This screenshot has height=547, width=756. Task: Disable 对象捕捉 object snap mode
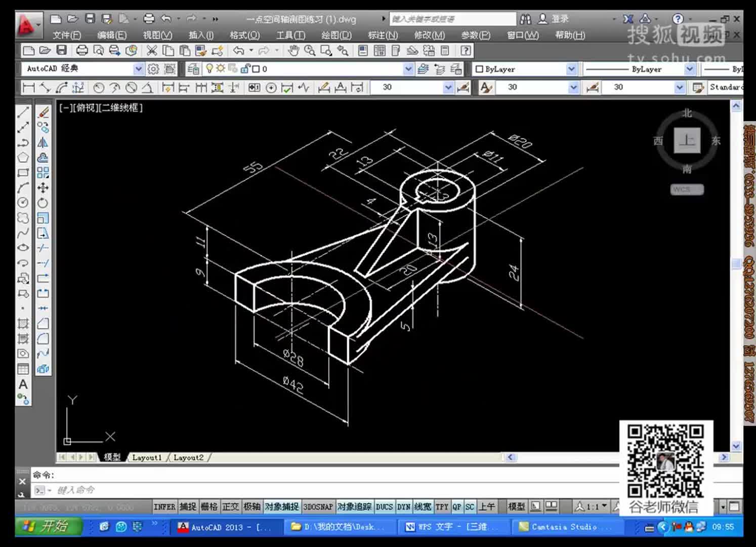coord(282,506)
